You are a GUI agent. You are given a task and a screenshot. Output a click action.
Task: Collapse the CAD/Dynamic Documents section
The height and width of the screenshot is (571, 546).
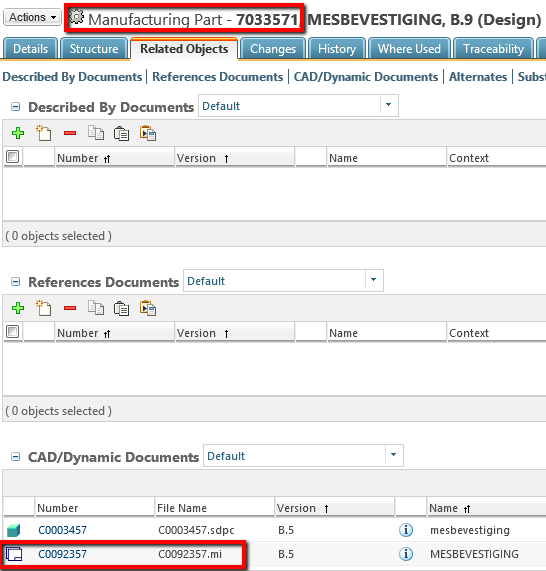15,457
